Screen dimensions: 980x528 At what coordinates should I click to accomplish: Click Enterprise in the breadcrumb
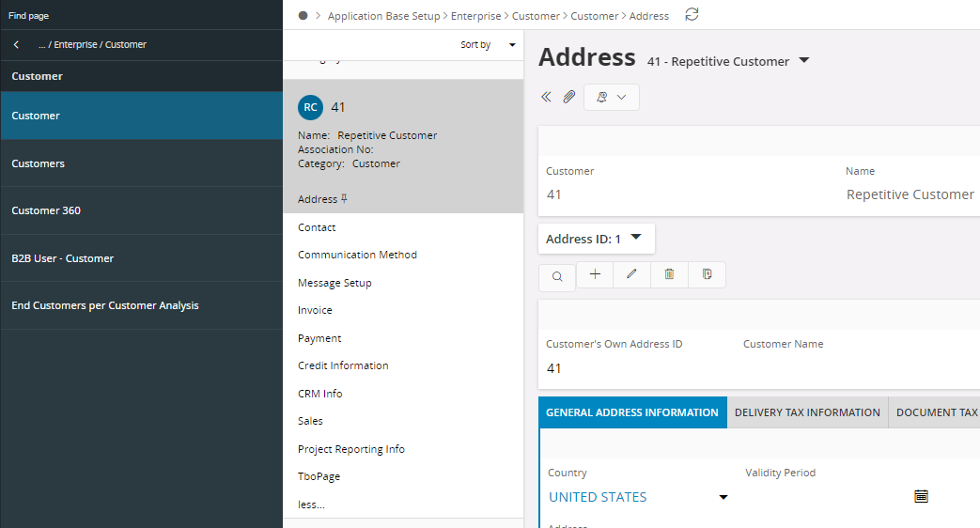click(x=475, y=16)
